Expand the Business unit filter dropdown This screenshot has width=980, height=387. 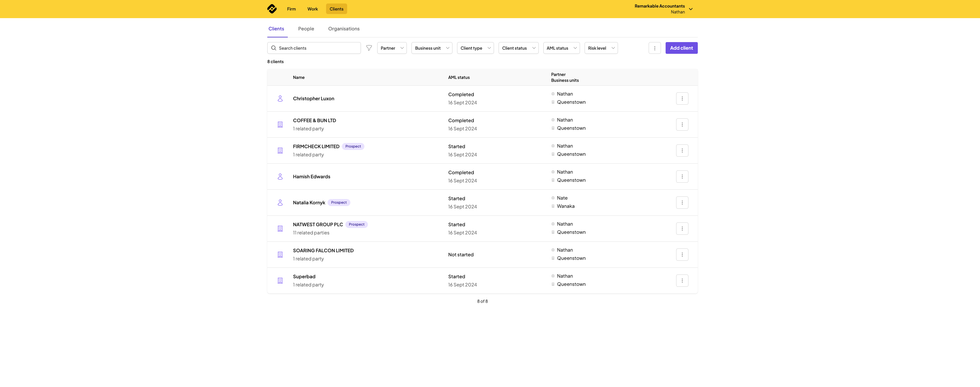click(431, 48)
